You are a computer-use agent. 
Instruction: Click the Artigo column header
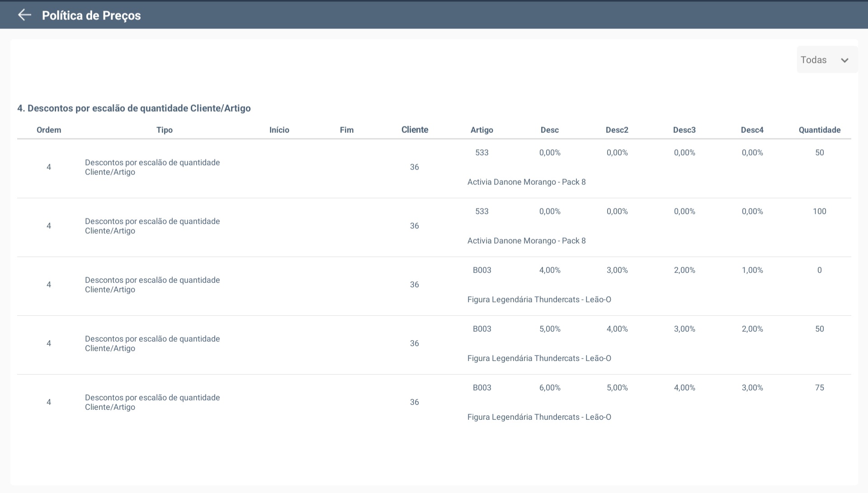pos(481,130)
